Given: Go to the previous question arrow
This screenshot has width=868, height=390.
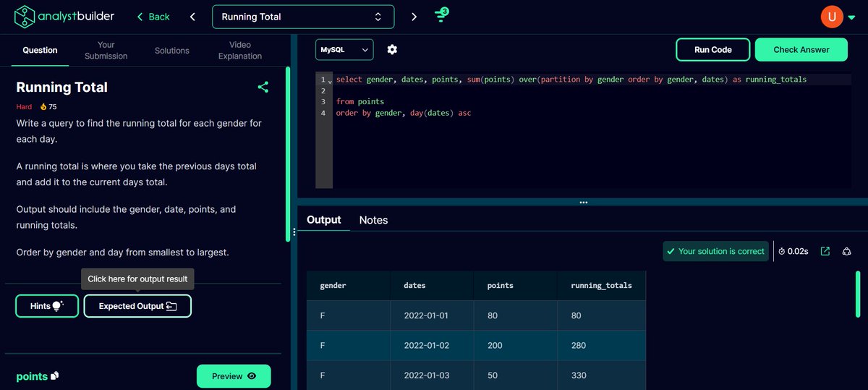Looking at the screenshot, I should tap(192, 17).
